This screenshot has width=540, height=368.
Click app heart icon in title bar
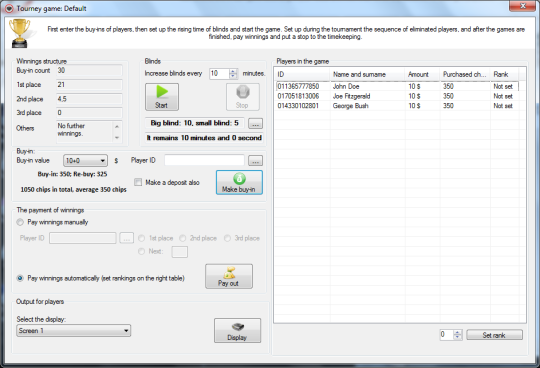click(x=9, y=8)
